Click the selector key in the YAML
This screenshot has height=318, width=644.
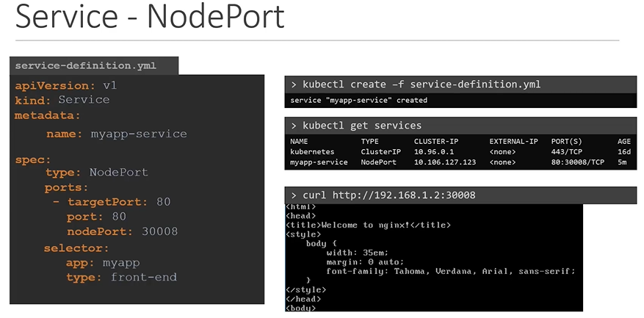[76, 248]
